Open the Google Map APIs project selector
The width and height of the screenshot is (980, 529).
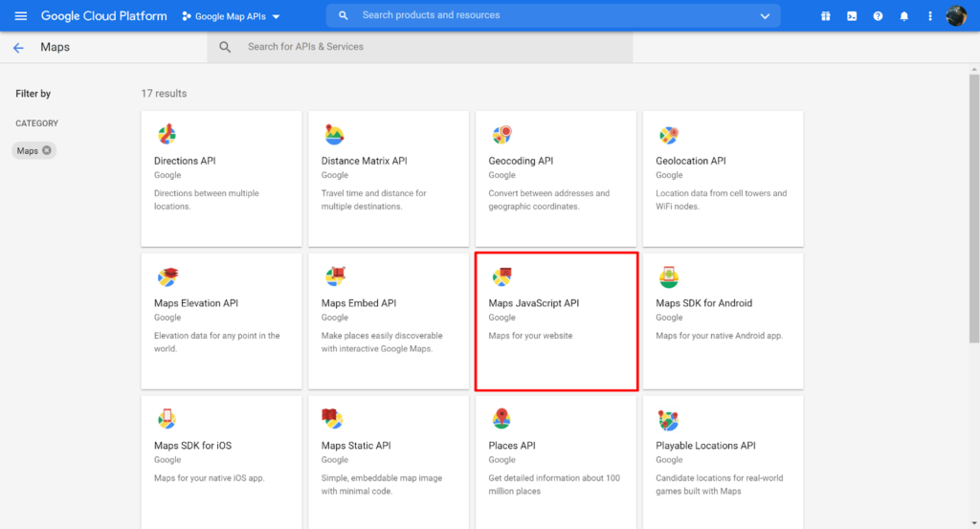pos(231,16)
